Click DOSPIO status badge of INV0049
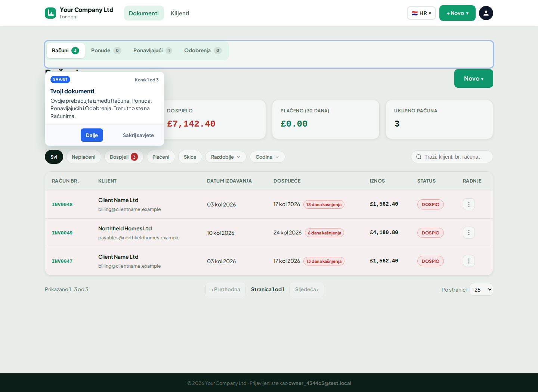This screenshot has height=392, width=538. (430, 233)
